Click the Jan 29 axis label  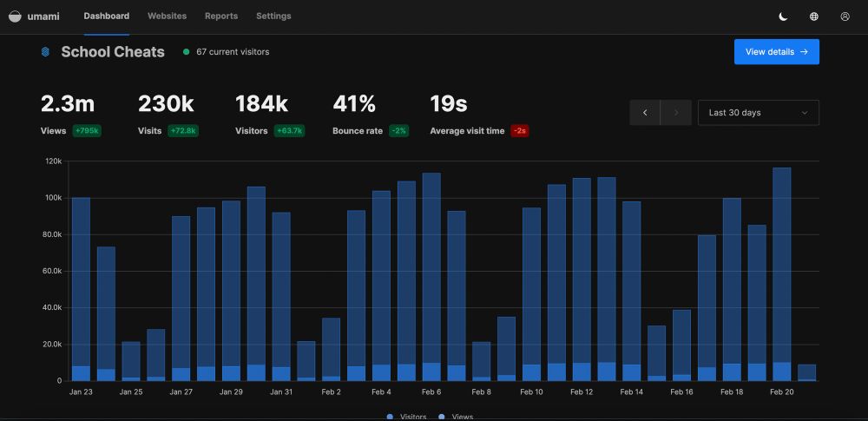(x=231, y=391)
